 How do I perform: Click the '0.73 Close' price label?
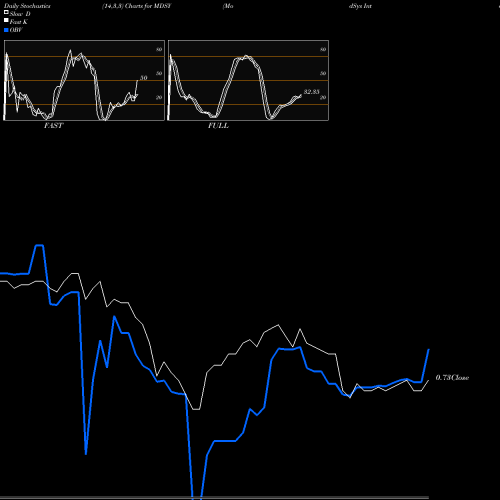pyautogui.click(x=452, y=378)
